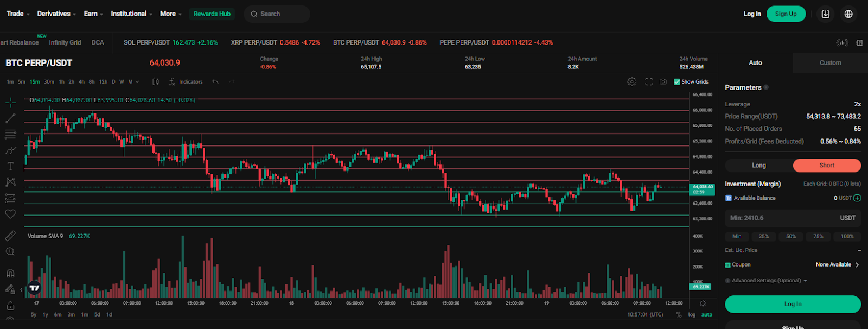This screenshot has width=868, height=329.
Task: Activate the zoom-in magnifier tool
Action: tap(10, 251)
